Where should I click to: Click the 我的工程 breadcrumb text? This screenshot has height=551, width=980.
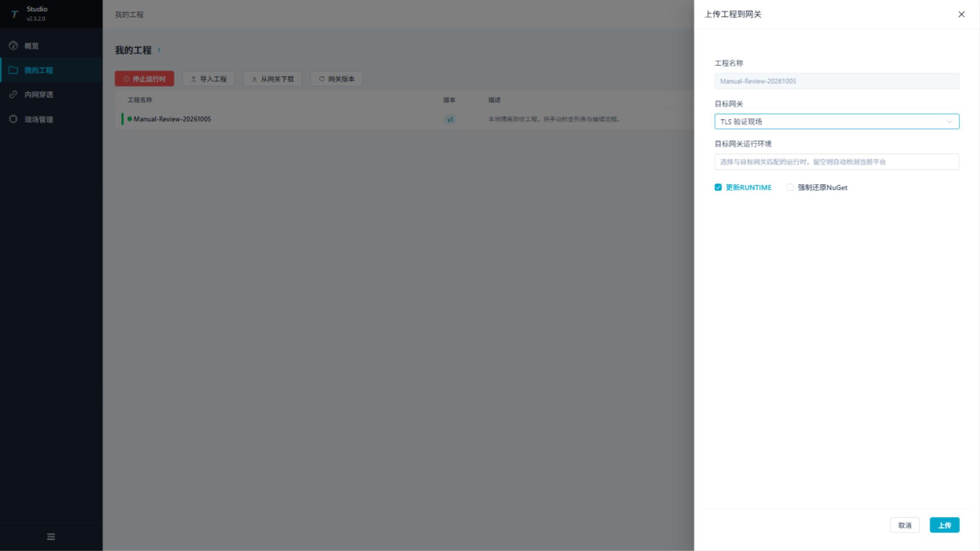pyautogui.click(x=129, y=15)
